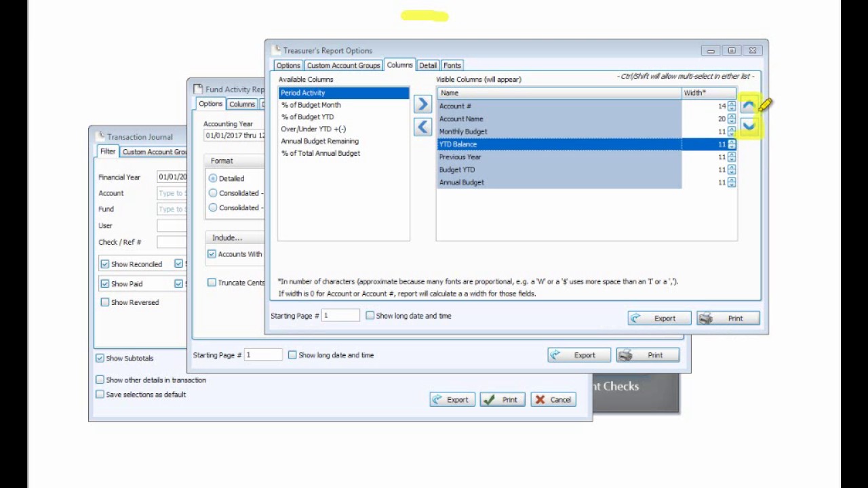Open the Custom Account Groups tab
This screenshot has width=868, height=488.
(x=343, y=65)
